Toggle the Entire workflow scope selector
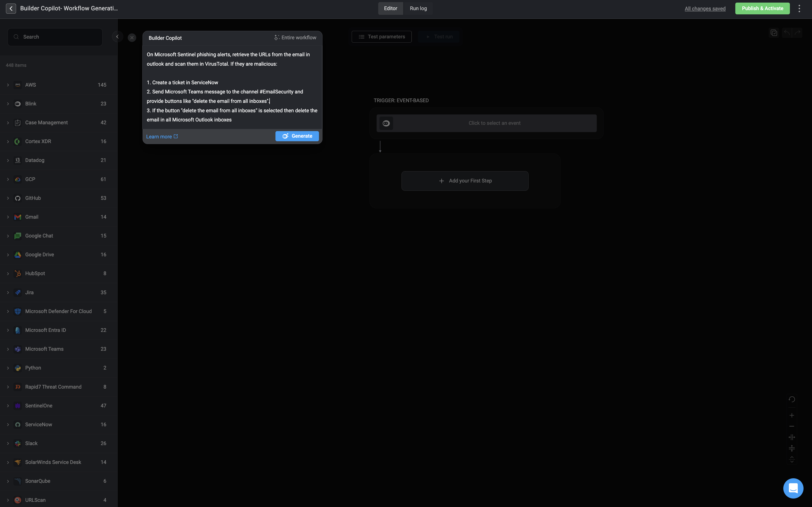Image resolution: width=812 pixels, height=507 pixels. click(295, 38)
